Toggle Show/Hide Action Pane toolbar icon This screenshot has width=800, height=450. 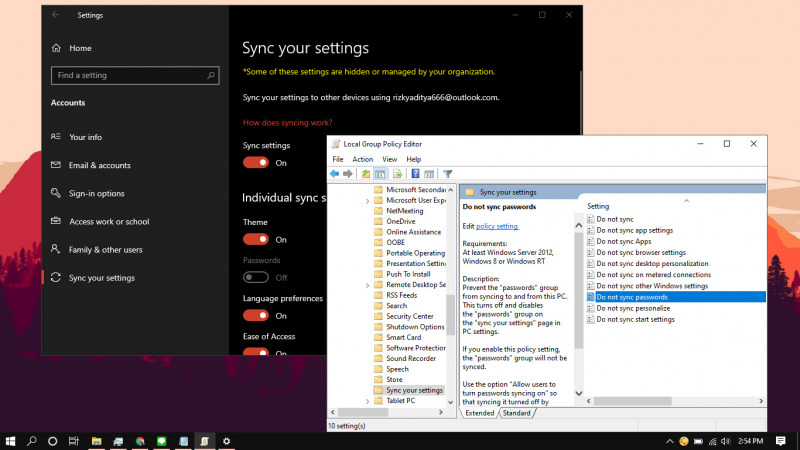pos(429,174)
